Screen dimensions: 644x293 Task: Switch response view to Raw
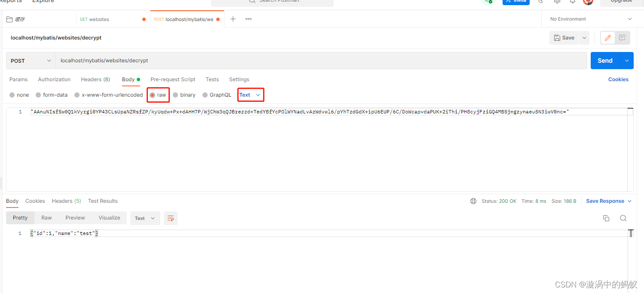click(46, 218)
